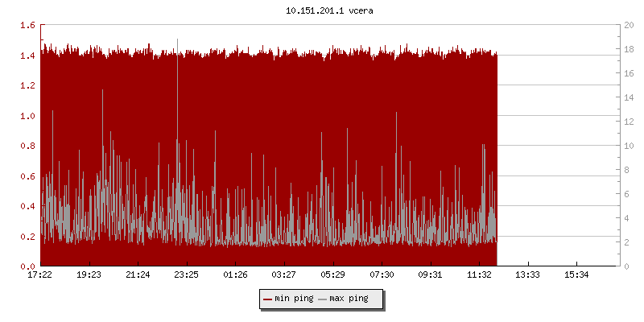Click the 03:27 time axis label

click(x=284, y=275)
